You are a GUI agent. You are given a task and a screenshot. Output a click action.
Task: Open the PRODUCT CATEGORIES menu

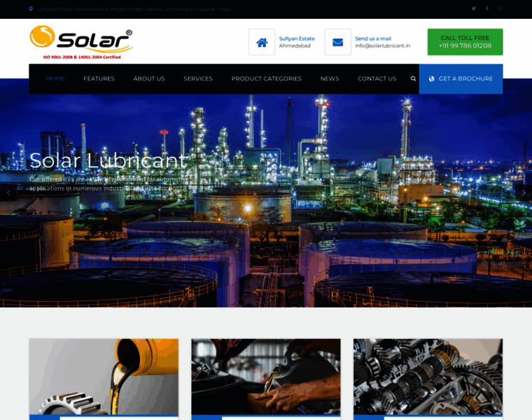point(266,78)
